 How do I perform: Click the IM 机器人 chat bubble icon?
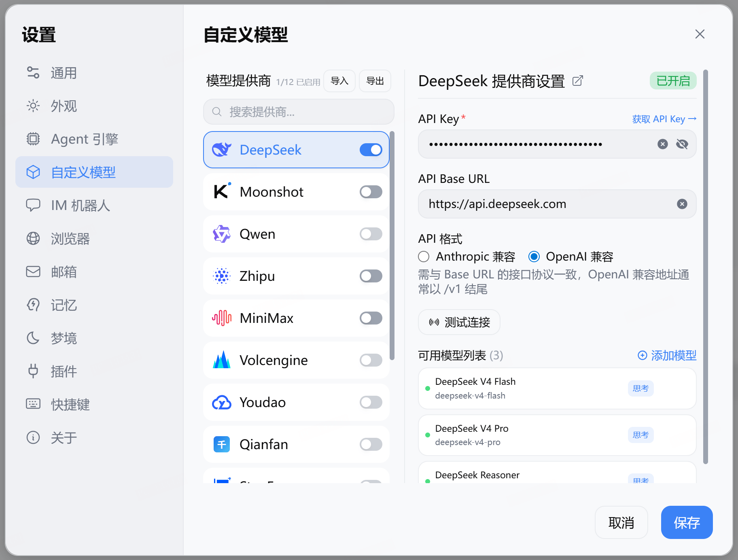tap(33, 205)
